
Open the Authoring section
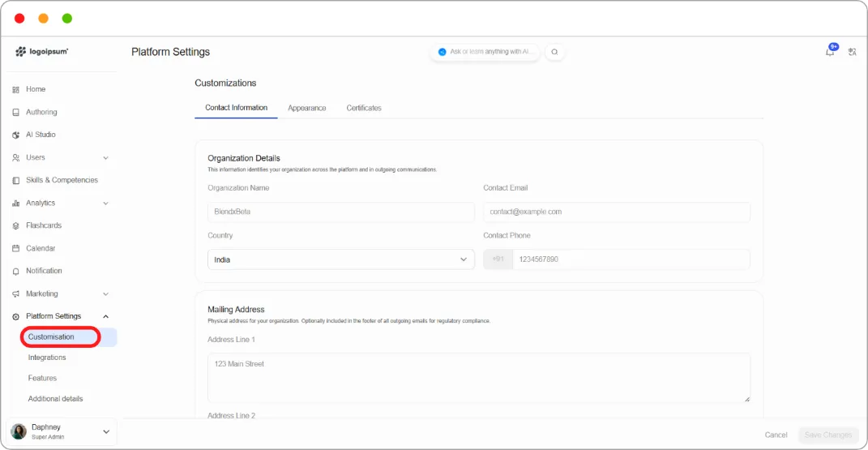tap(41, 112)
